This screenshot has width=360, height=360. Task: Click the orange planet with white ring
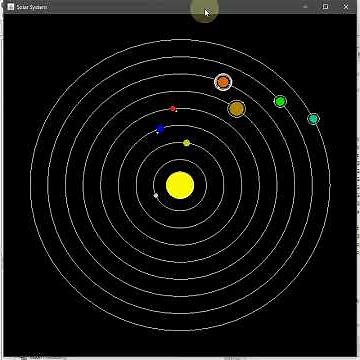click(223, 82)
